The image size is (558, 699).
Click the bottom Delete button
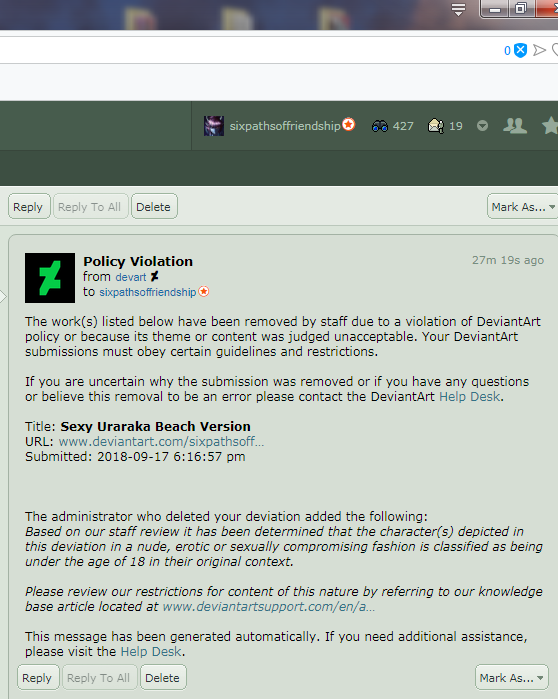click(163, 677)
